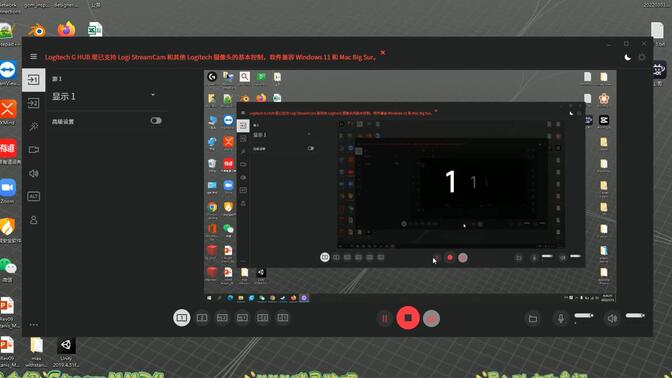
Task: Open the effects magic wand panel
Action: click(x=33, y=126)
